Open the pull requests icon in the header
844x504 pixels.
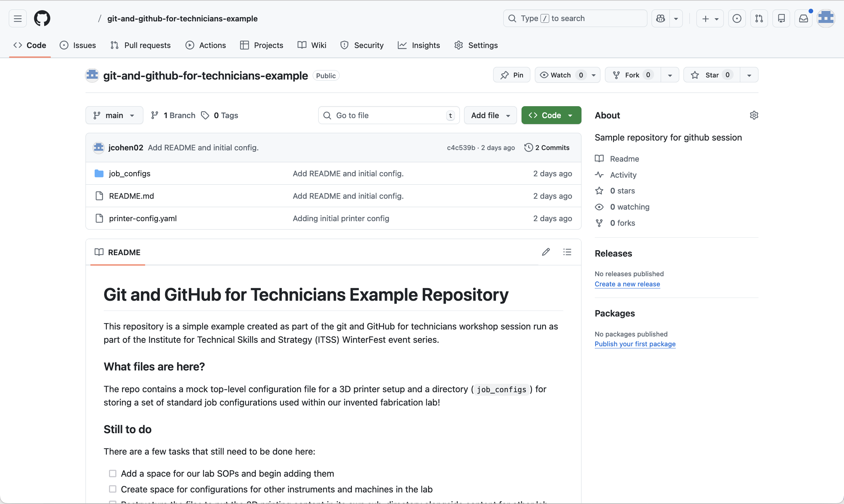pyautogui.click(x=759, y=18)
